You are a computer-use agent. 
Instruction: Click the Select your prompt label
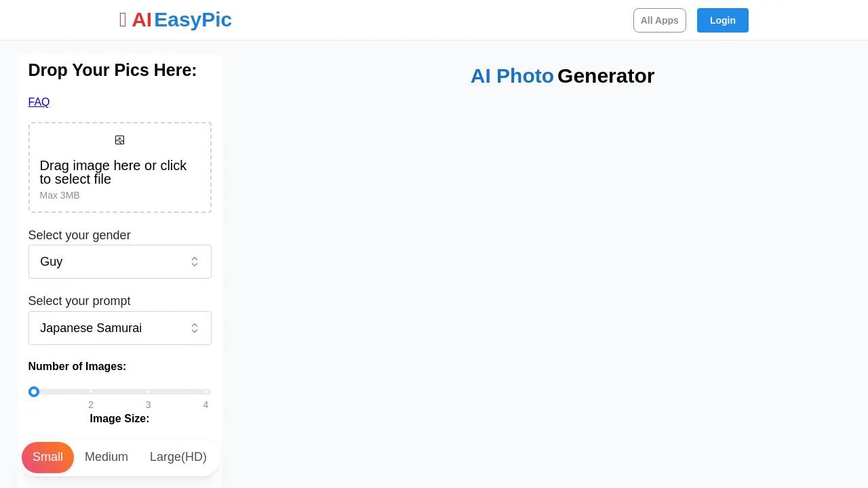click(79, 301)
